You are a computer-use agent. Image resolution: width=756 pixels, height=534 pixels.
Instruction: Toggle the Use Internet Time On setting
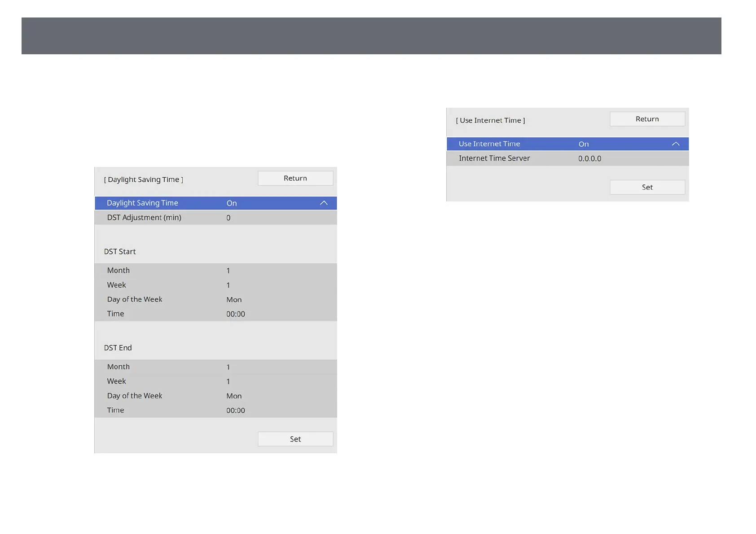pyautogui.click(x=583, y=144)
